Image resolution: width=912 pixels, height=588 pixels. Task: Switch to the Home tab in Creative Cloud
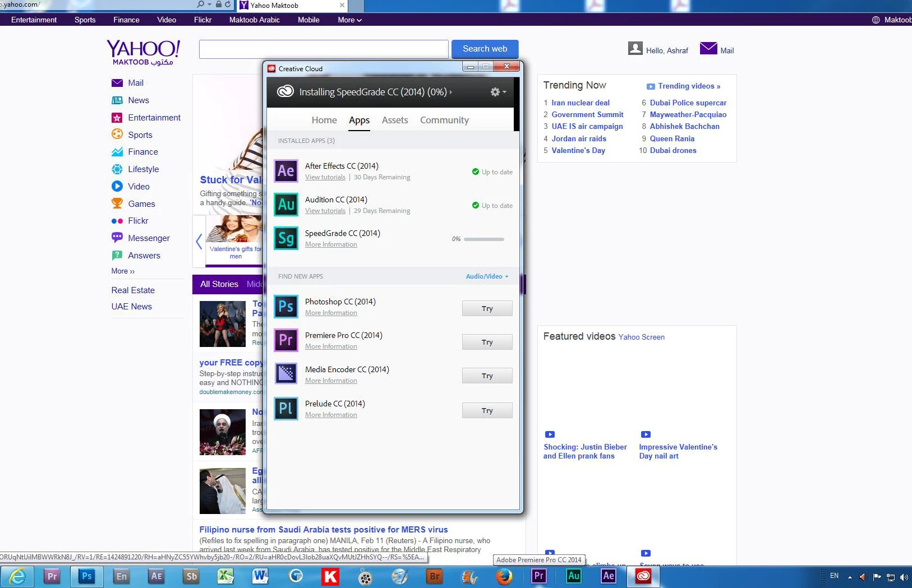click(x=324, y=120)
